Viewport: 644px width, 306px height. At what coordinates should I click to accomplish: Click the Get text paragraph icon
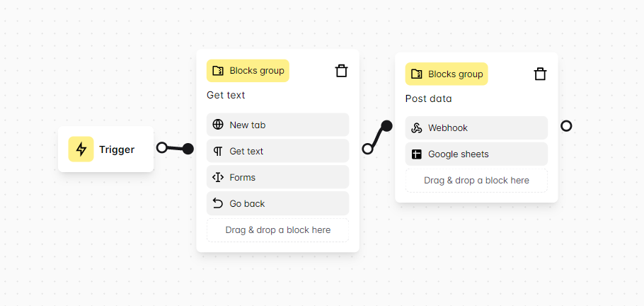(218, 151)
